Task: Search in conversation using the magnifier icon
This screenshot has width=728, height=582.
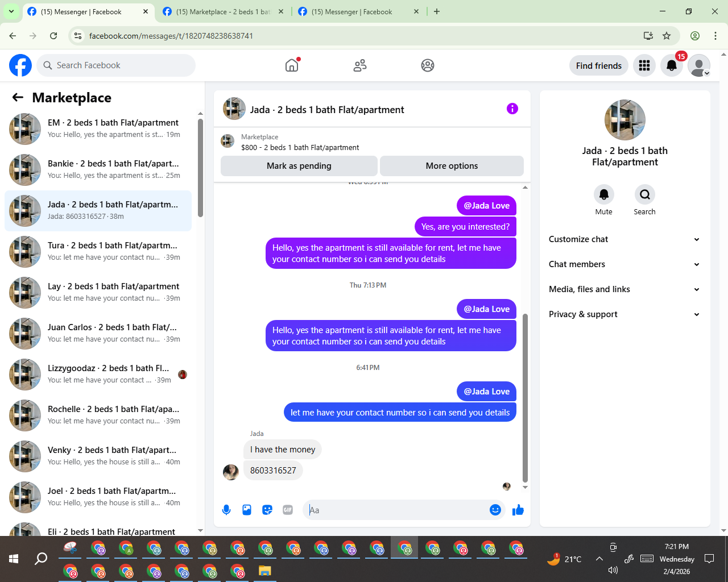Action: coord(645,194)
